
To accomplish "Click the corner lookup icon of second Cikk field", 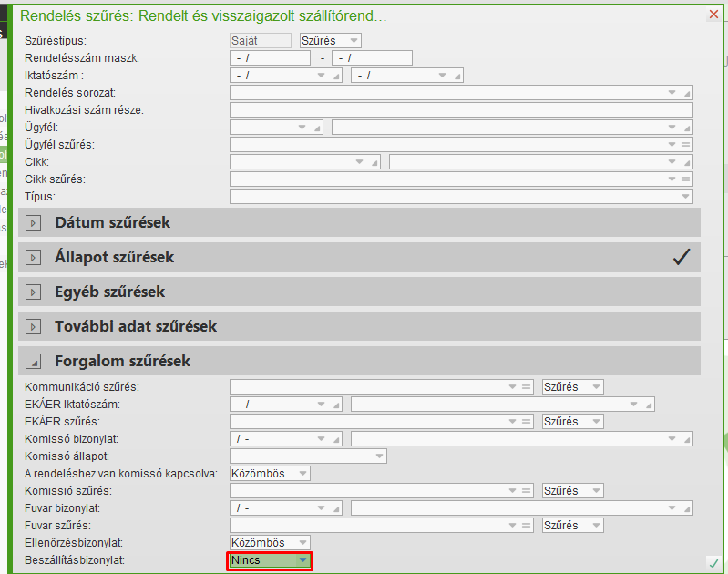I will (x=687, y=162).
